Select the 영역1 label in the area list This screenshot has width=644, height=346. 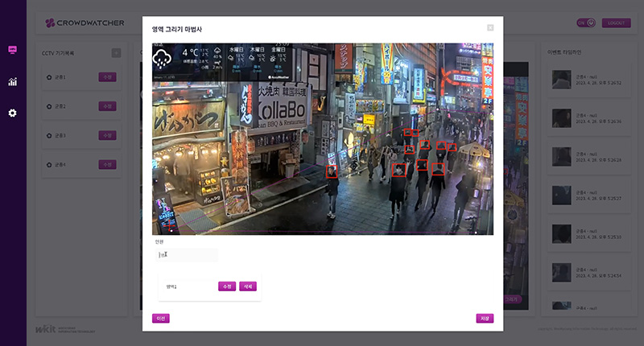pyautogui.click(x=171, y=286)
